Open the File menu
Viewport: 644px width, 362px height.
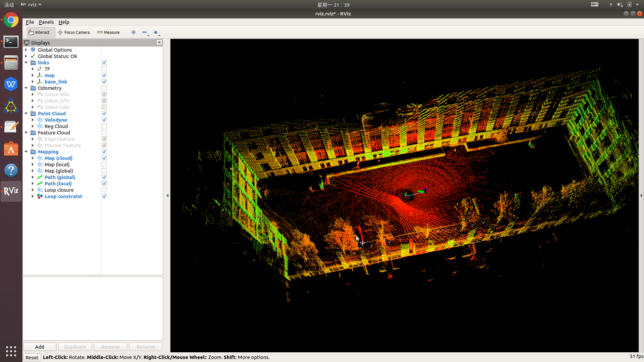[x=30, y=22]
